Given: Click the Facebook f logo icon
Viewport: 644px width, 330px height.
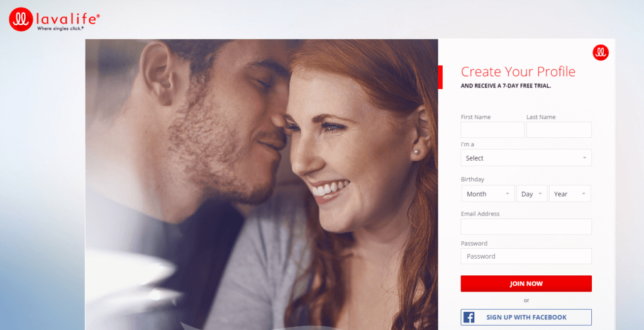Looking at the screenshot, I should (x=469, y=317).
